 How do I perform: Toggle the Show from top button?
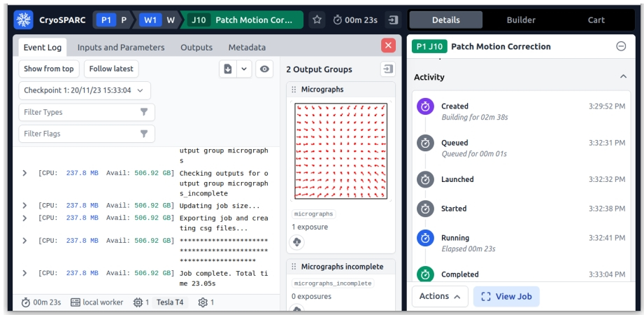(x=48, y=69)
